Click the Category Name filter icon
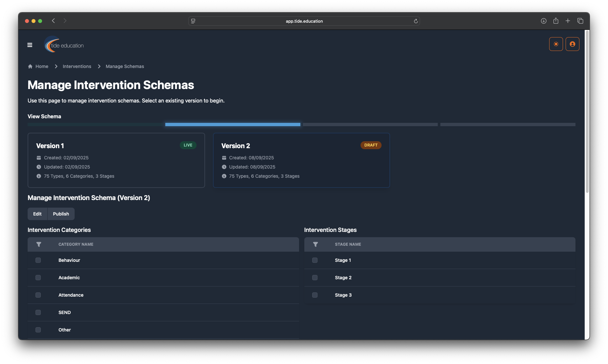Image resolution: width=608 pixels, height=364 pixels. click(39, 244)
